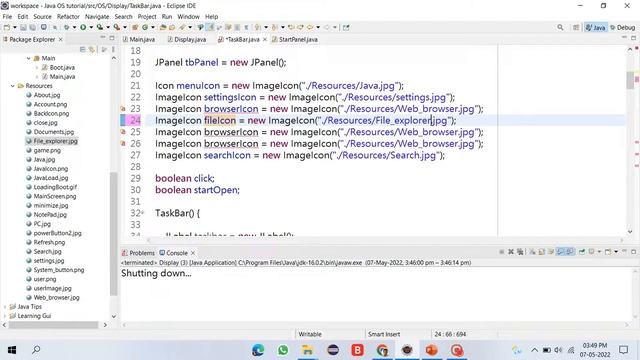Toggle Word Wrap in Console toolbar
The image size is (640, 360).
551,252
